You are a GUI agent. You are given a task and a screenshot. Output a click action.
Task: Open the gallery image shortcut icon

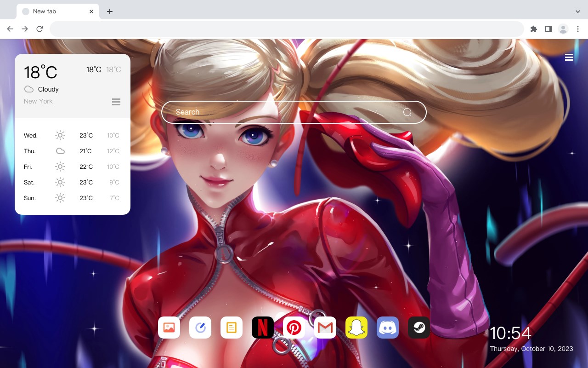coord(169,328)
